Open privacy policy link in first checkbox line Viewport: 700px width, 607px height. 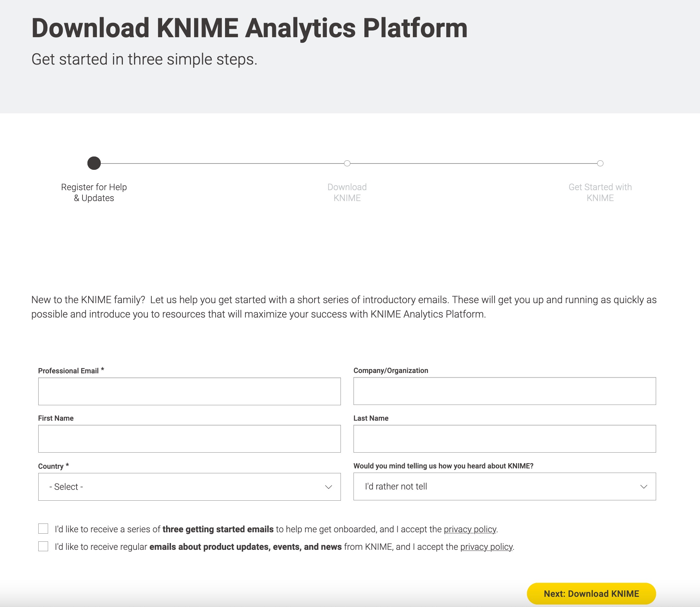pyautogui.click(x=470, y=529)
